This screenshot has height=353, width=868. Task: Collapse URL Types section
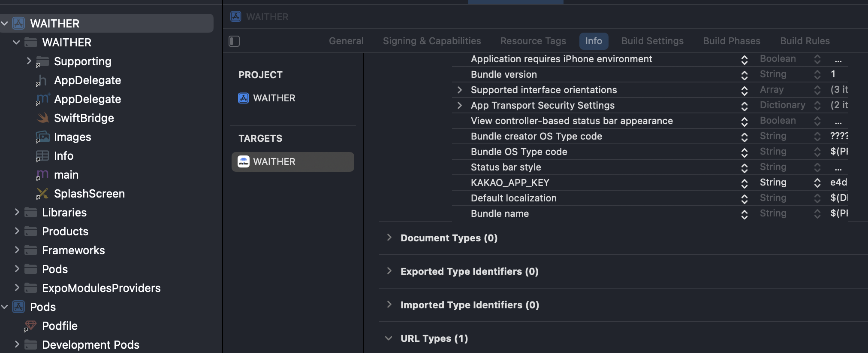pyautogui.click(x=389, y=338)
